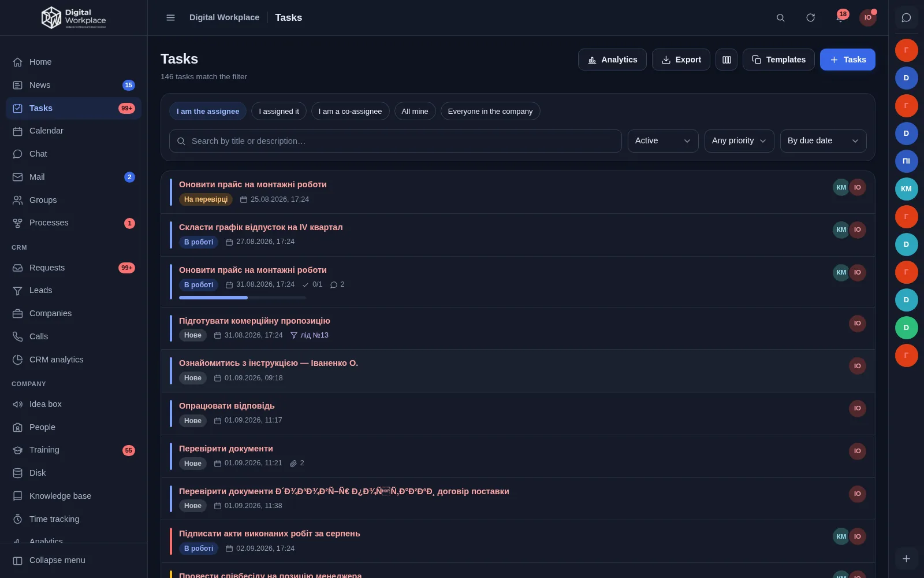Open Knowledge base in sidebar
924x578 pixels.
click(74, 496)
